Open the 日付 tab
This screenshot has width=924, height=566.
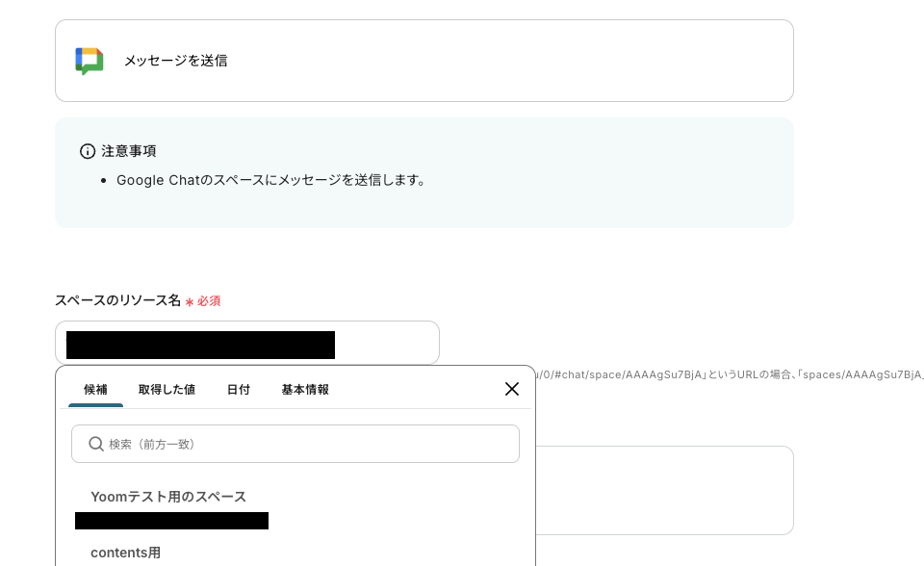238,389
